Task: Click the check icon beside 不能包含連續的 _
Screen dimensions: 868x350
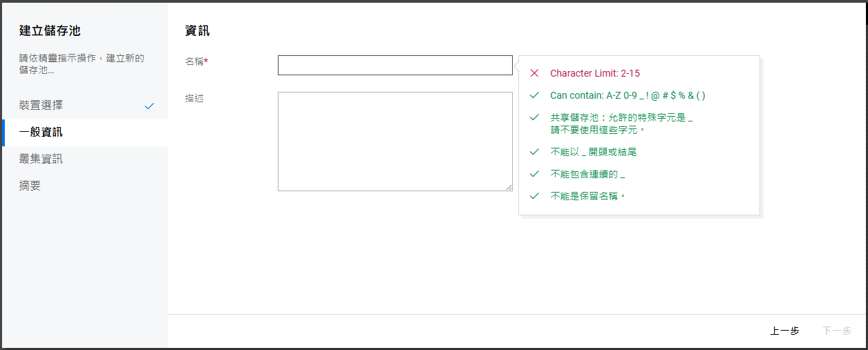Action: point(534,174)
